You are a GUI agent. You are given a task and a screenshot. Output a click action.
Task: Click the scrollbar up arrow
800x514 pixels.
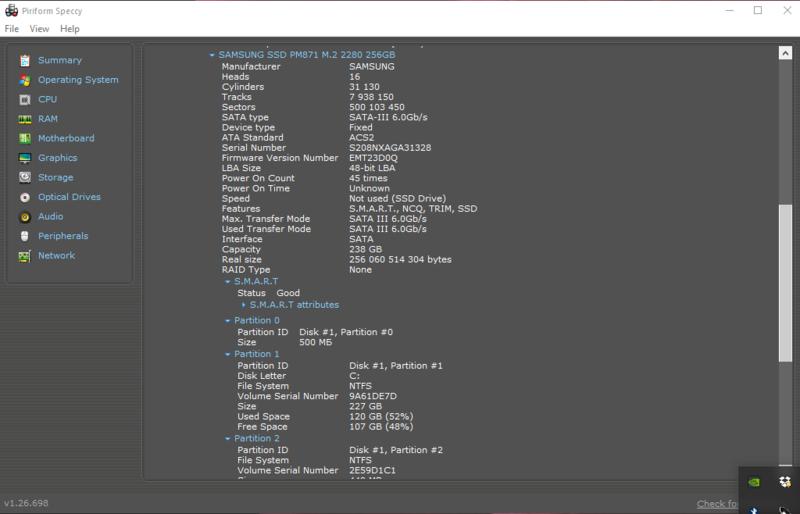pos(785,53)
